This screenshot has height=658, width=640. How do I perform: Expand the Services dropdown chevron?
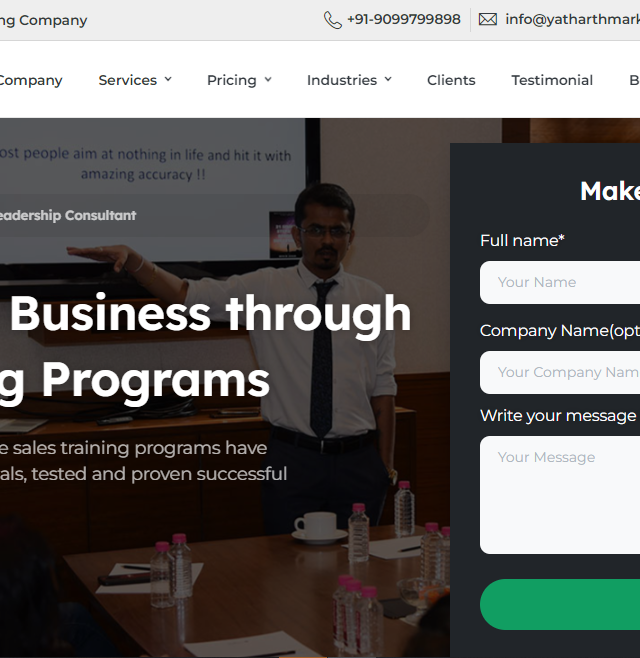(168, 79)
